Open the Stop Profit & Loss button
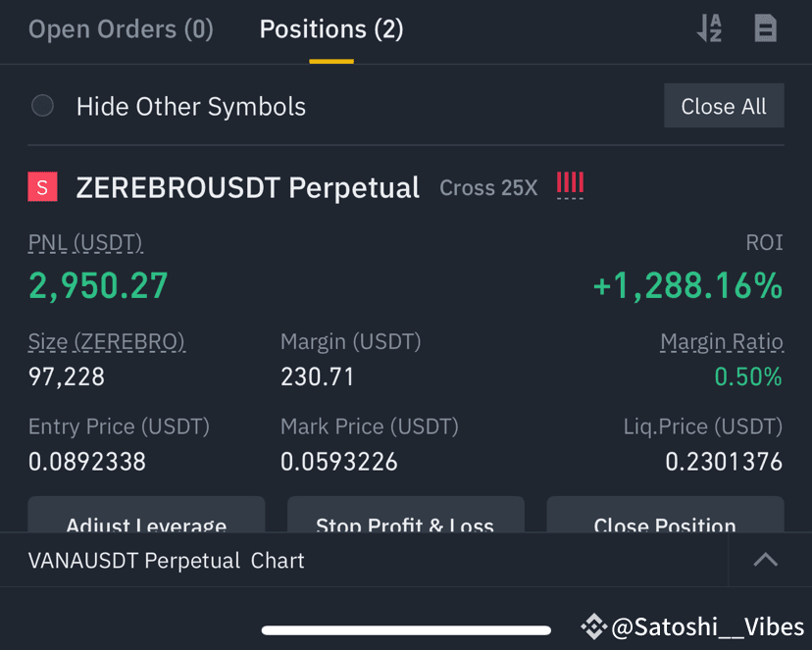The height and width of the screenshot is (650, 812). pos(405,515)
